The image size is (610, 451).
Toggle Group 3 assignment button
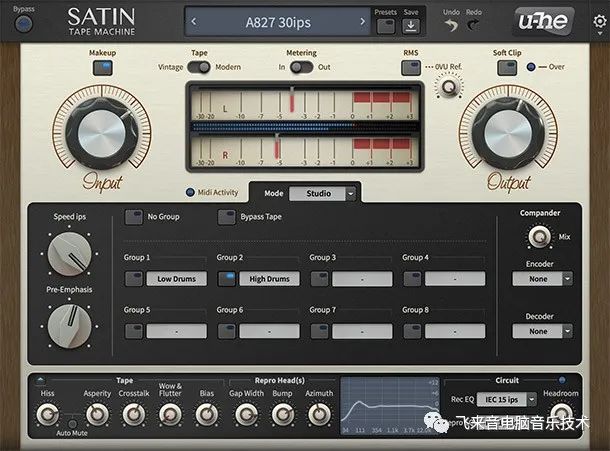319,279
